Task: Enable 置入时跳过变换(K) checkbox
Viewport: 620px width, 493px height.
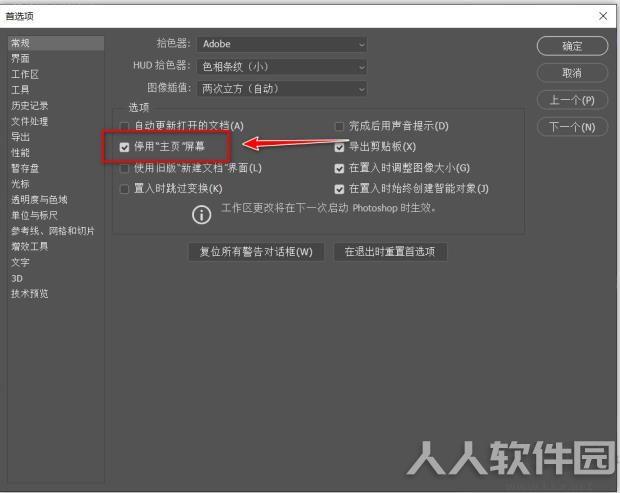Action: tap(124, 189)
